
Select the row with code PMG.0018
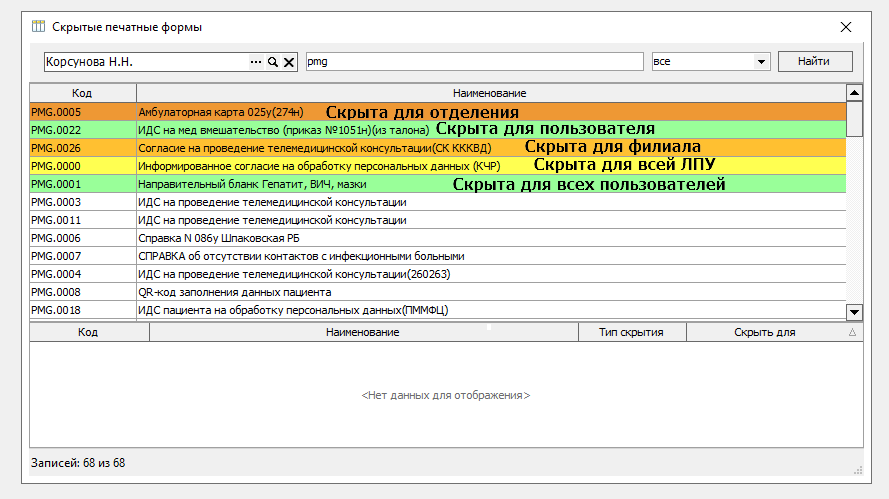click(x=438, y=310)
